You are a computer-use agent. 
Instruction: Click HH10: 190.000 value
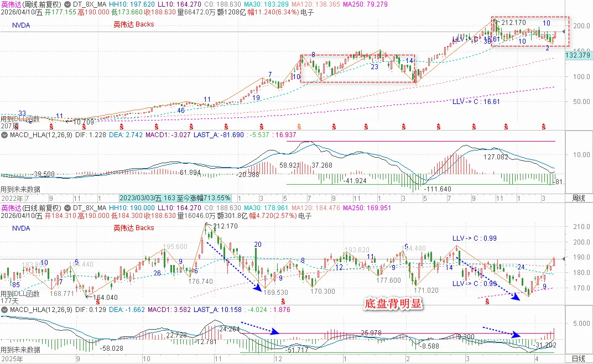(x=132, y=208)
